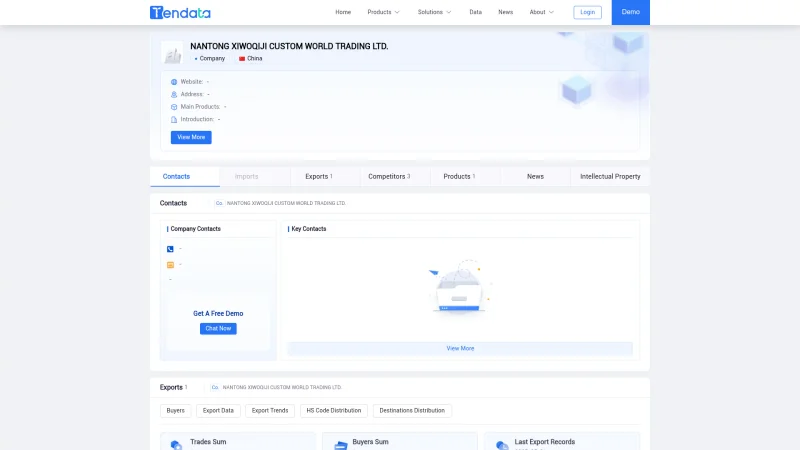
Task: Select the Export Data button
Action: [218, 411]
